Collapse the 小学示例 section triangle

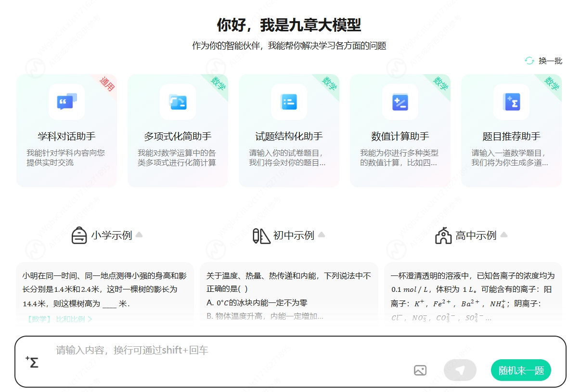[x=139, y=234]
